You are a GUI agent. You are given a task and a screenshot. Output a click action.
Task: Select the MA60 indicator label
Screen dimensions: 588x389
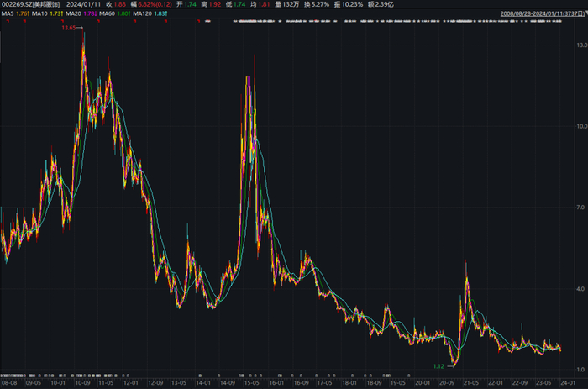(107, 13)
